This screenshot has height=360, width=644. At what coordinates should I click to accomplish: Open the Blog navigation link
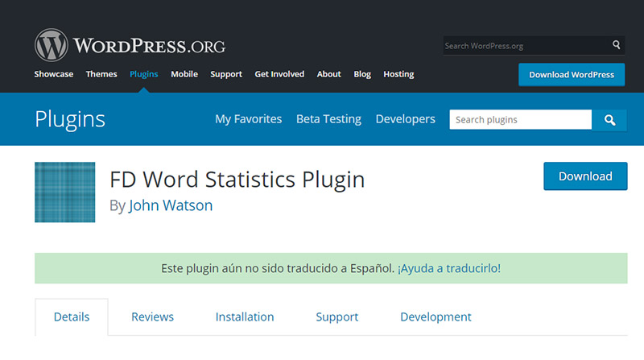pos(362,74)
